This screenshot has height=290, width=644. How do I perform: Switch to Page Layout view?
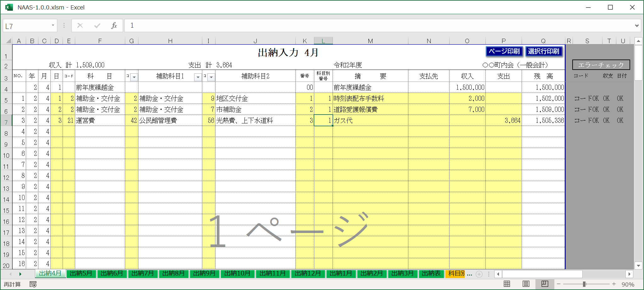[x=526, y=284]
